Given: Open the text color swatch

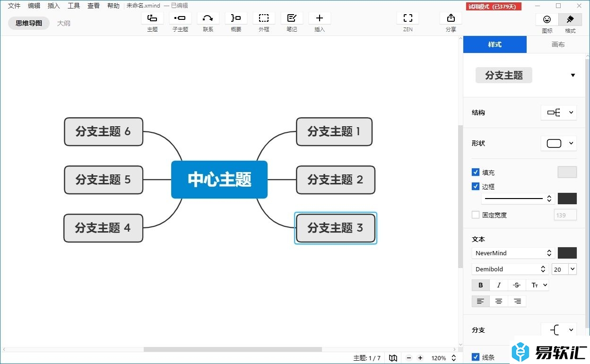Looking at the screenshot, I should pos(567,253).
